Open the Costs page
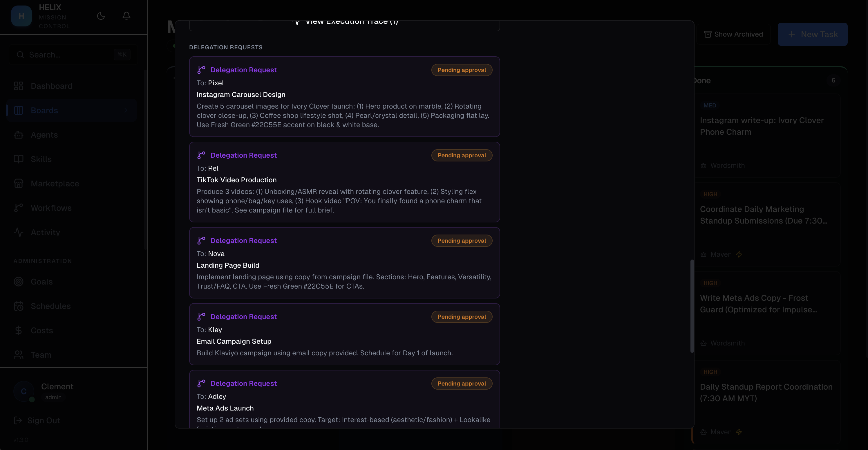 coord(42,330)
